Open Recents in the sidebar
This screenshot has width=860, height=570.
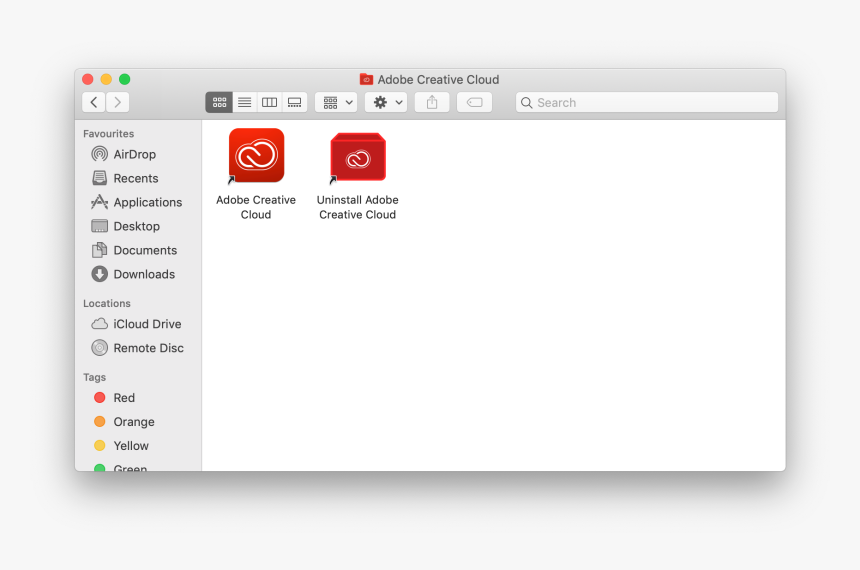click(x=135, y=178)
